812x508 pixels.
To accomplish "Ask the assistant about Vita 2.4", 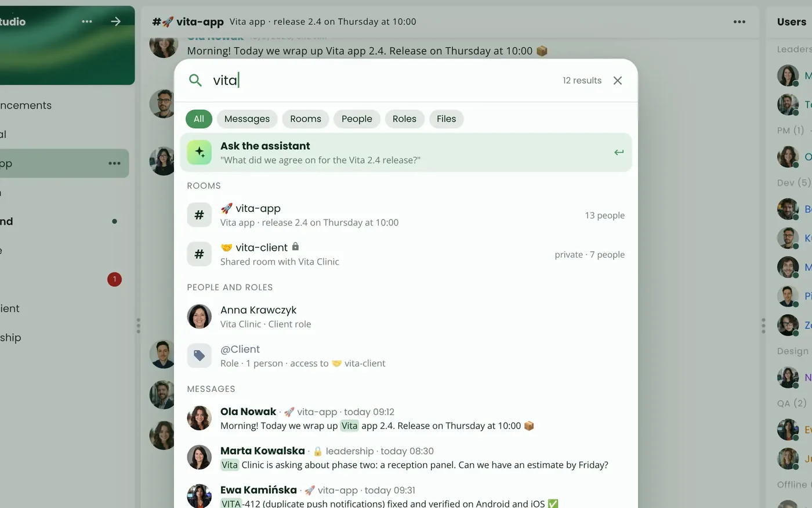I will click(x=406, y=152).
